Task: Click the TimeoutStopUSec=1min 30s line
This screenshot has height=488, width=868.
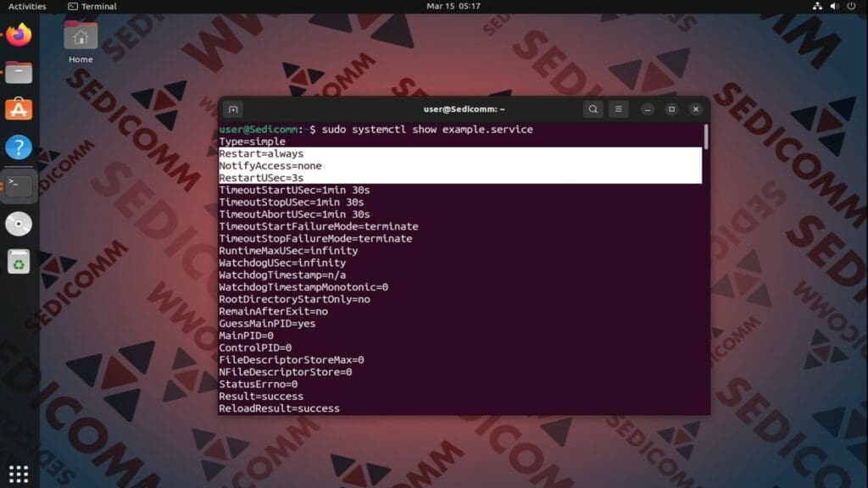Action: (292, 202)
